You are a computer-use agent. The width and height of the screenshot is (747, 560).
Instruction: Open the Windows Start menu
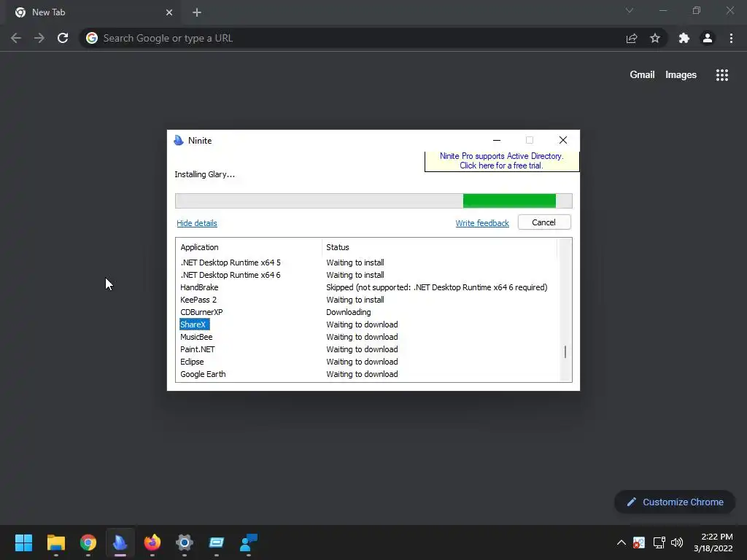[x=23, y=542]
